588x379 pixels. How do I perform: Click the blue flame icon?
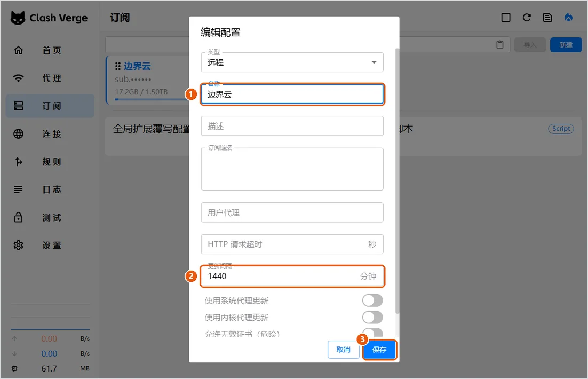pos(568,18)
